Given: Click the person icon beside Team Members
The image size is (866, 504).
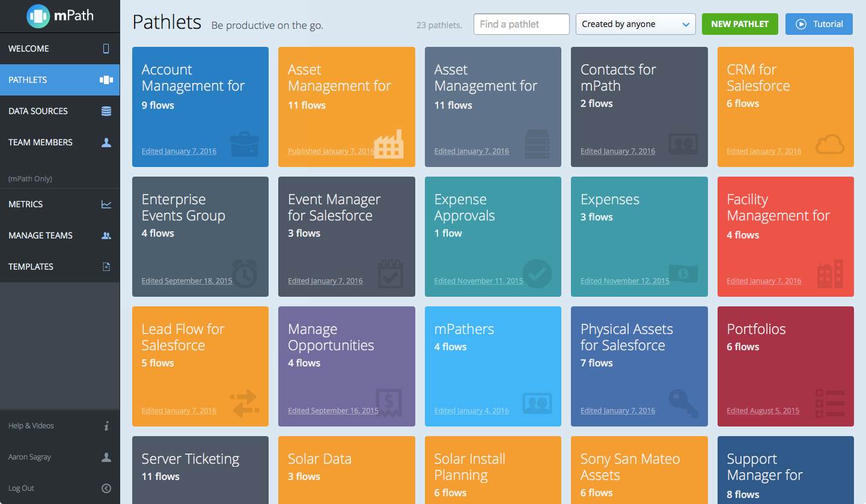Looking at the screenshot, I should click(x=106, y=142).
